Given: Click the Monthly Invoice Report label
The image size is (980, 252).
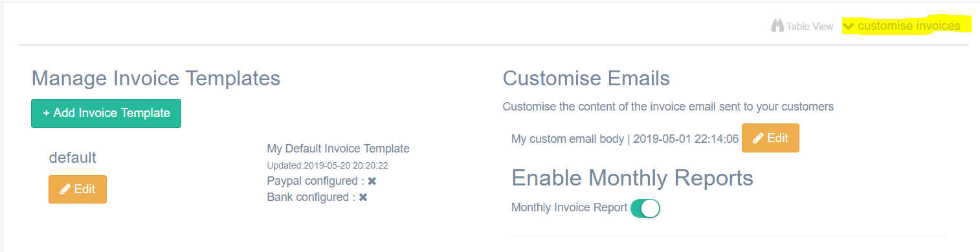Looking at the screenshot, I should coord(570,208).
